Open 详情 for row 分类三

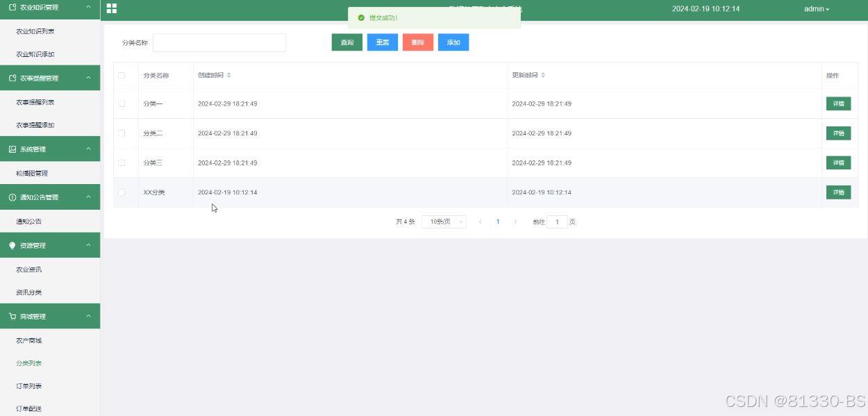pos(838,163)
